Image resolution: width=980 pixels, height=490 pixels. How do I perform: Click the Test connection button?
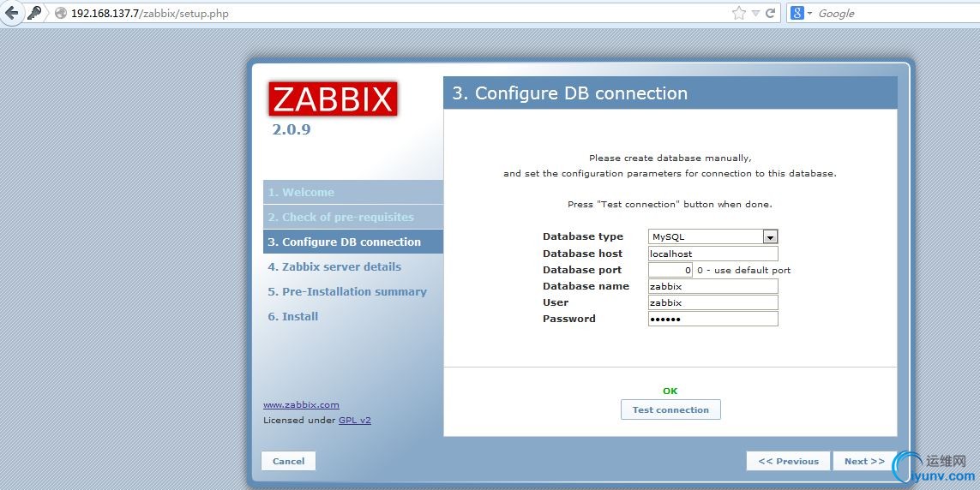[x=670, y=409]
